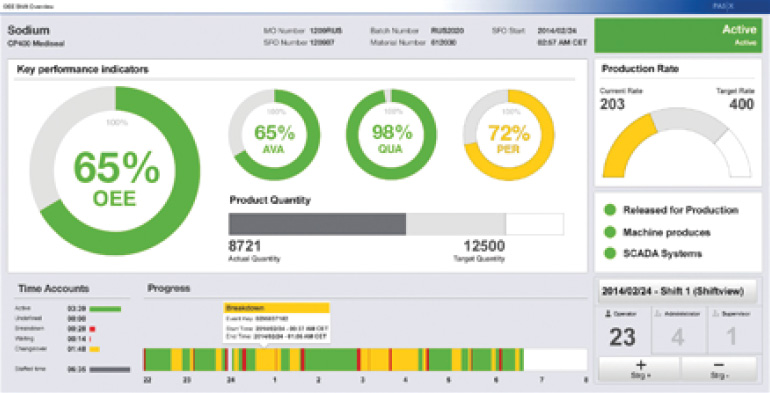Open the 2014/02/24 - Shift 1 (Shiftview) selector
This screenshot has height=393, width=770.
coord(678,291)
